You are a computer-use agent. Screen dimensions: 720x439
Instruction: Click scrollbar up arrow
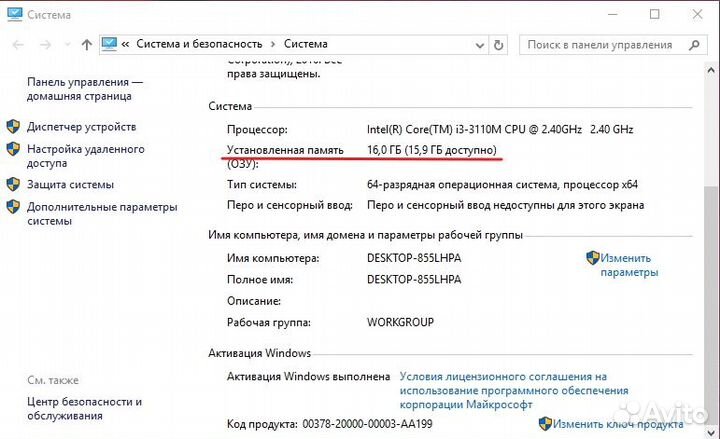(x=711, y=70)
